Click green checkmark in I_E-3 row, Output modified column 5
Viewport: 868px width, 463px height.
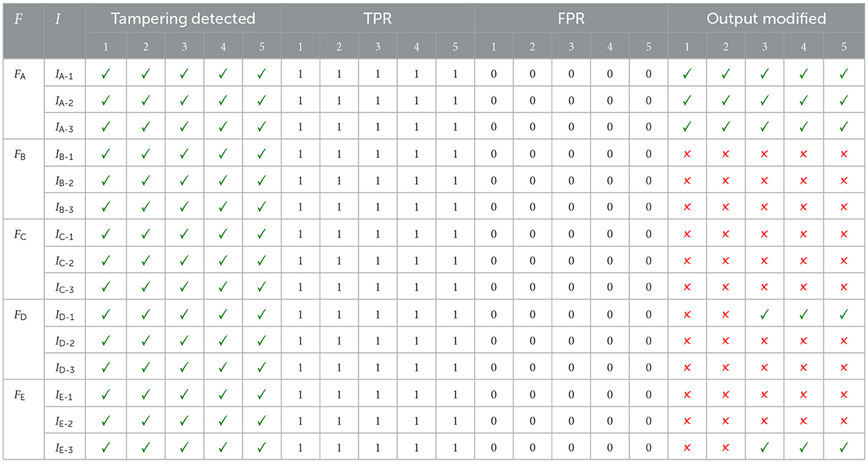pos(844,447)
